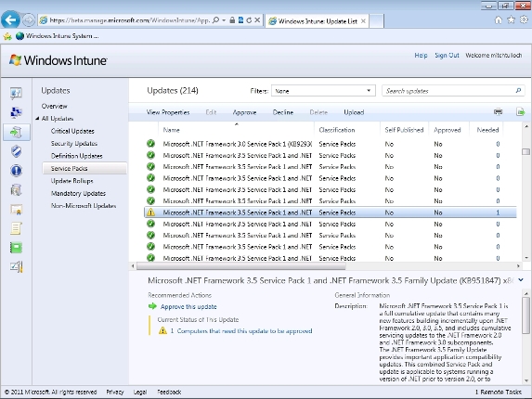Collapse the update details pane chevron
The image size is (532, 399).
click(521, 280)
